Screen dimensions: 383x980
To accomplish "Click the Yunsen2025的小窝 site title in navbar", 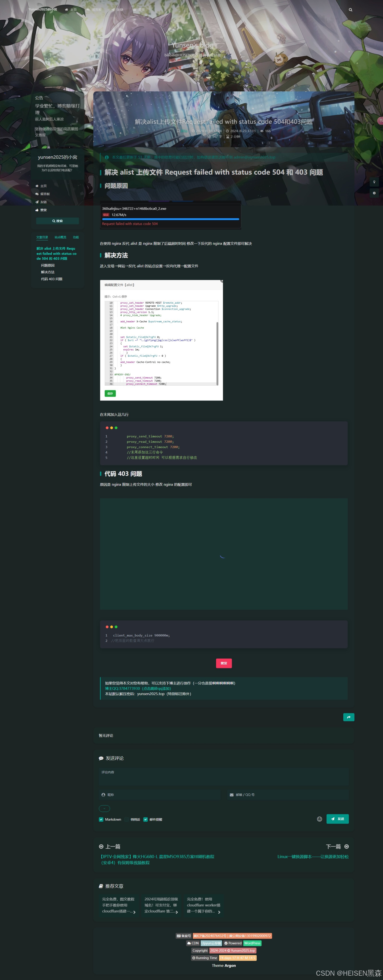I will pyautogui.click(x=43, y=9).
